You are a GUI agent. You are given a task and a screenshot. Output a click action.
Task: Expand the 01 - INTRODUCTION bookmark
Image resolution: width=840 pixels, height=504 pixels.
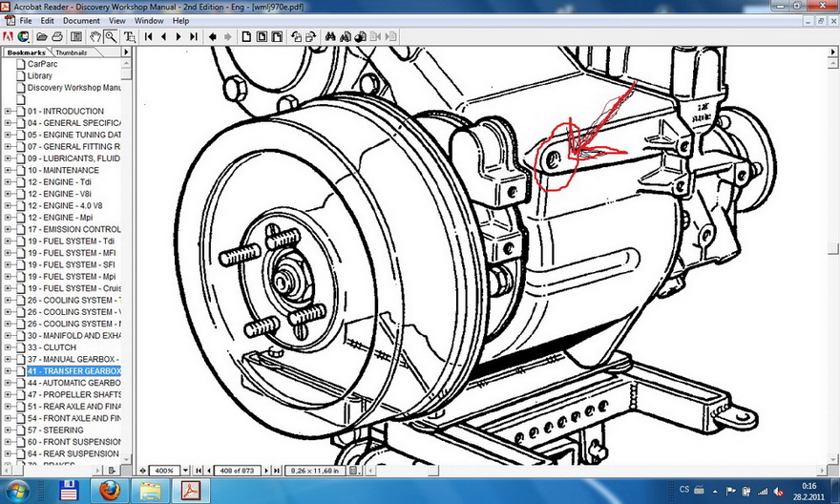8,112
